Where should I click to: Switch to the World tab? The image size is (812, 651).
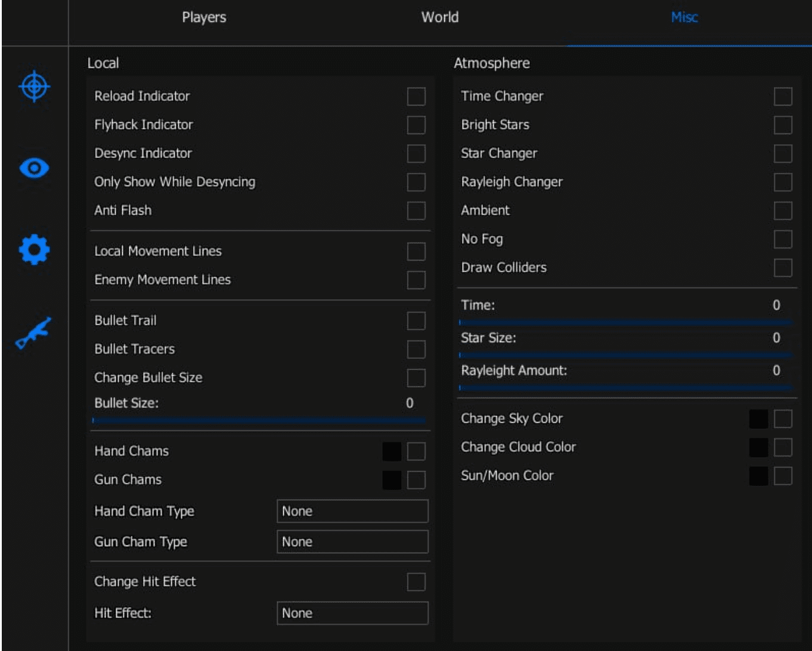point(440,18)
